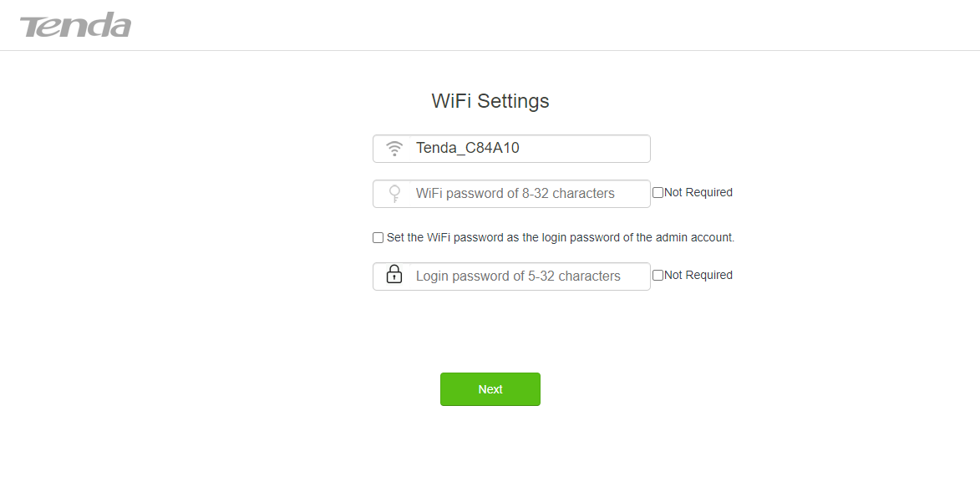Screen dimensions: 980x492
Task: Click the Not Required label beside login password
Action: pyautogui.click(x=698, y=275)
